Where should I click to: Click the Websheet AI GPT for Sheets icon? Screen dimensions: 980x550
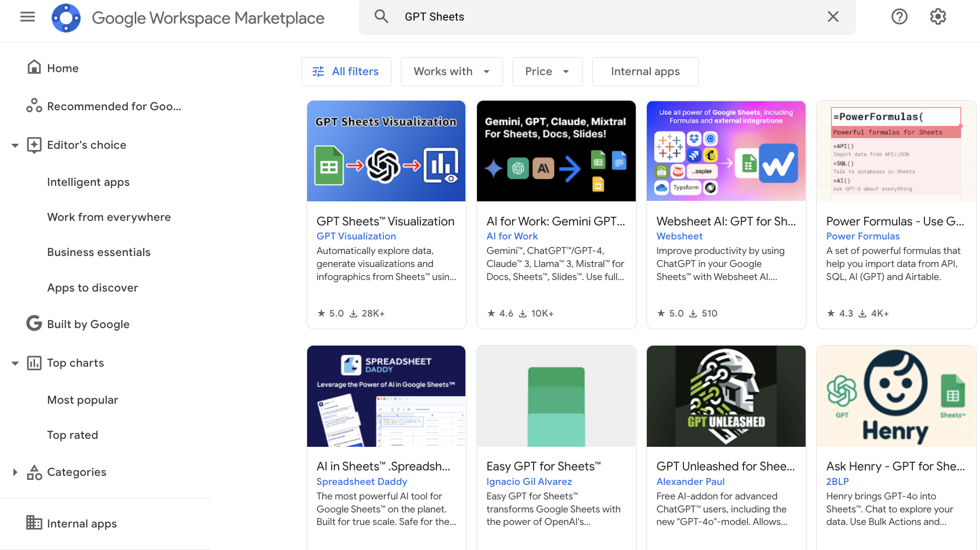[x=725, y=150]
